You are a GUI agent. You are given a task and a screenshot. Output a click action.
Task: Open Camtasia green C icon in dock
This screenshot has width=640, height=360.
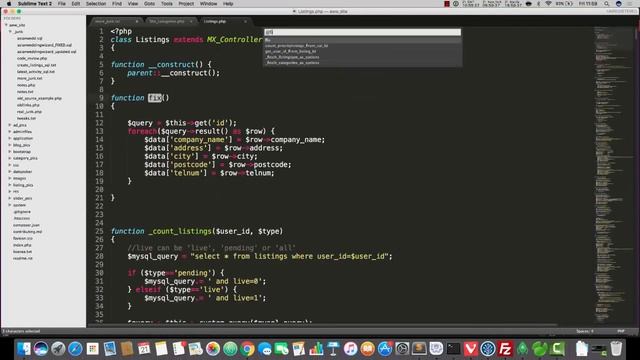tap(557, 349)
